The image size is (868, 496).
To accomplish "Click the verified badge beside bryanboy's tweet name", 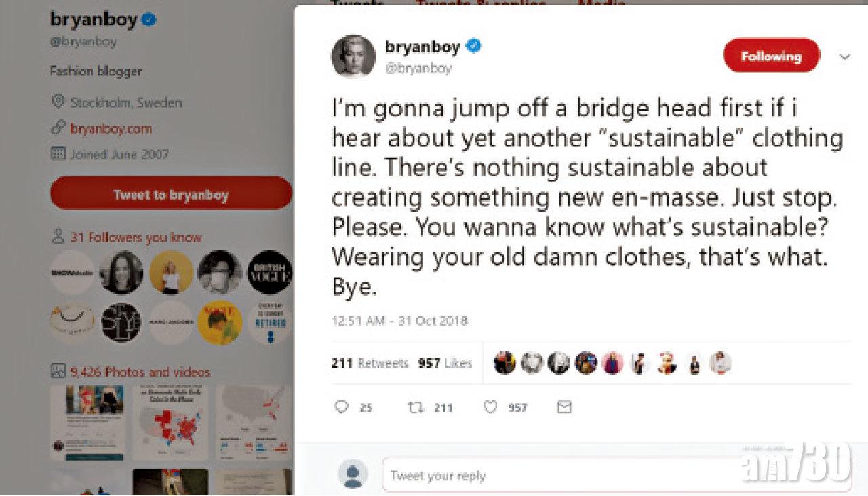I will coord(473,45).
